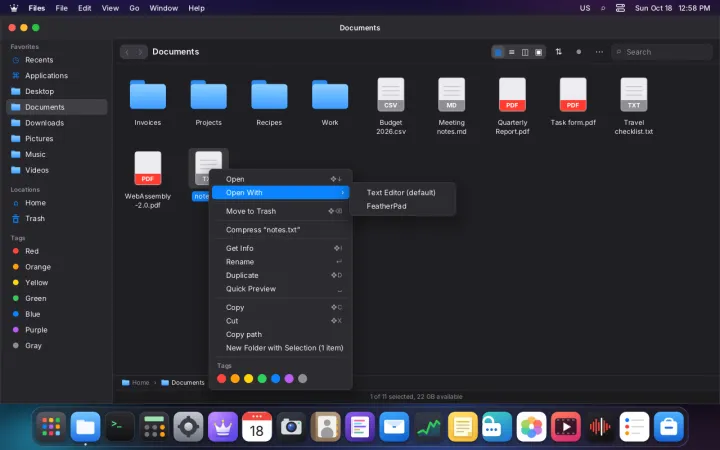
Task: Select Move to Trash
Action: click(280, 211)
